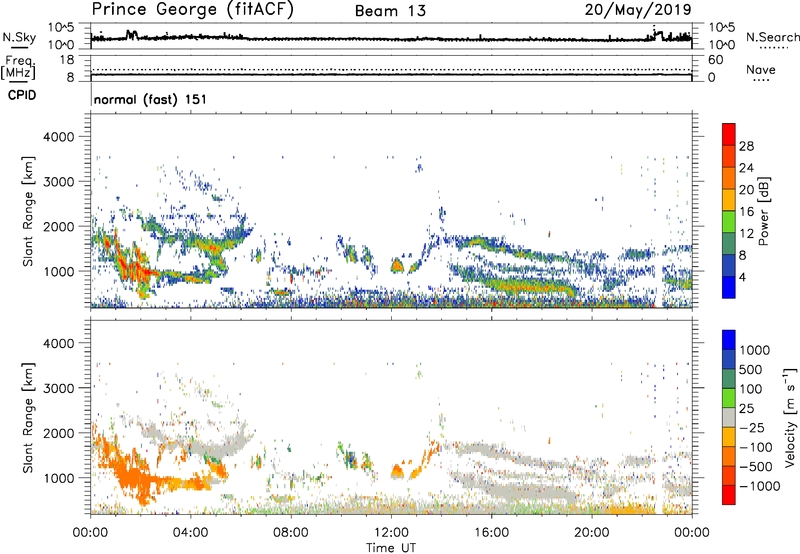The image size is (800, 554).
Task: Click the "16" Power colorbar label
Action: [x=746, y=212]
